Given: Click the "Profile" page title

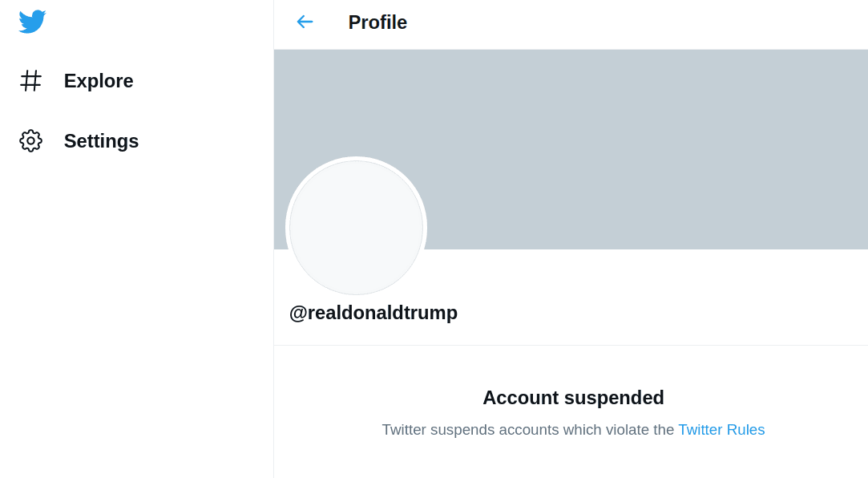Looking at the screenshot, I should [377, 22].
